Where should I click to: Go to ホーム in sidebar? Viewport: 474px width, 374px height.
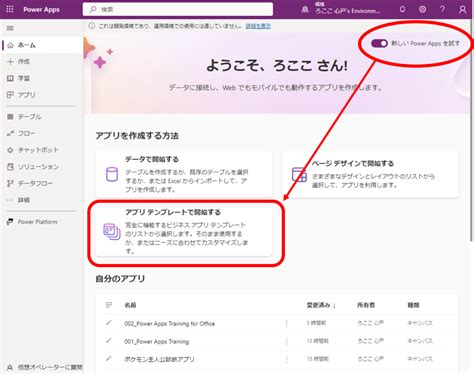point(42,45)
